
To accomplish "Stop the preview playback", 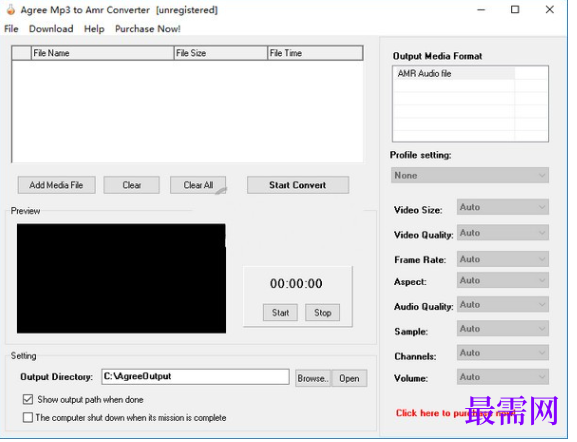I will point(323,313).
